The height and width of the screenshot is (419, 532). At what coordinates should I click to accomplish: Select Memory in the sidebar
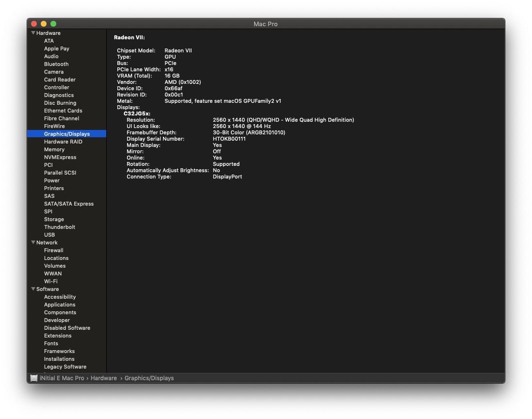click(x=54, y=150)
